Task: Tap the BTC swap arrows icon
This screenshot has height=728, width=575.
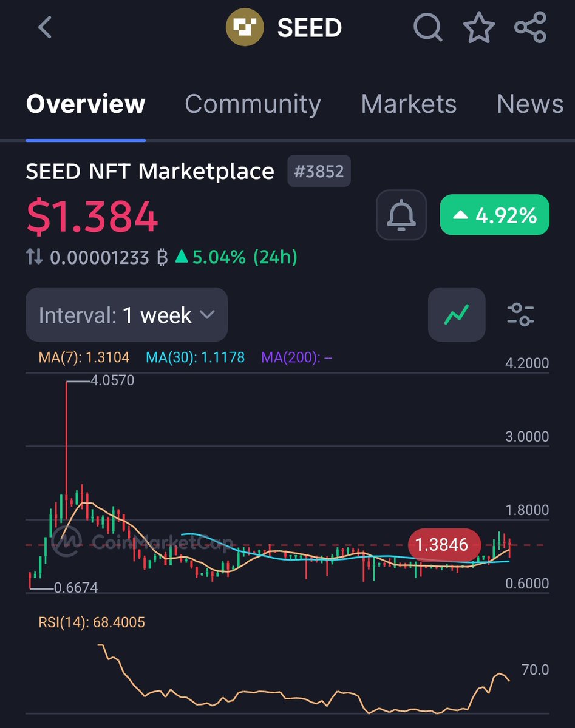Action: tap(35, 258)
